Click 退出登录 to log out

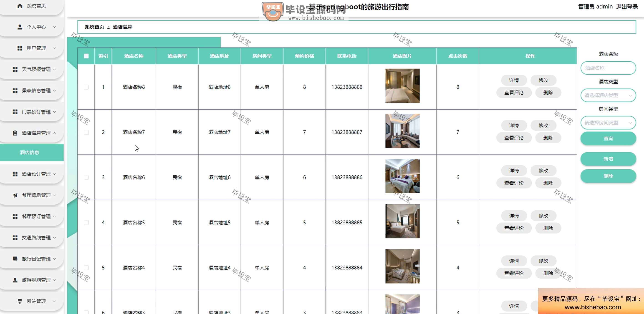click(627, 7)
